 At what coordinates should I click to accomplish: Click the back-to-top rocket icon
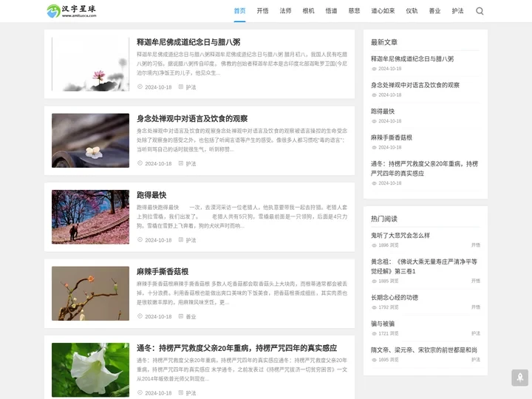[519, 378]
